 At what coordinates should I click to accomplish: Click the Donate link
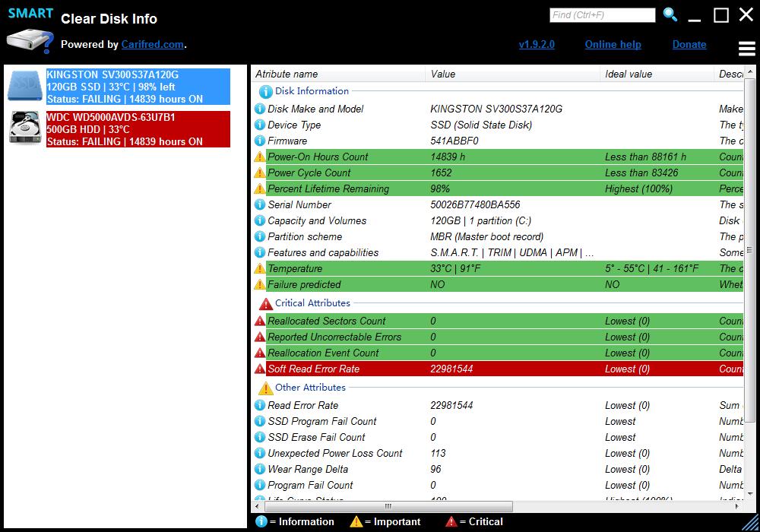(x=689, y=44)
